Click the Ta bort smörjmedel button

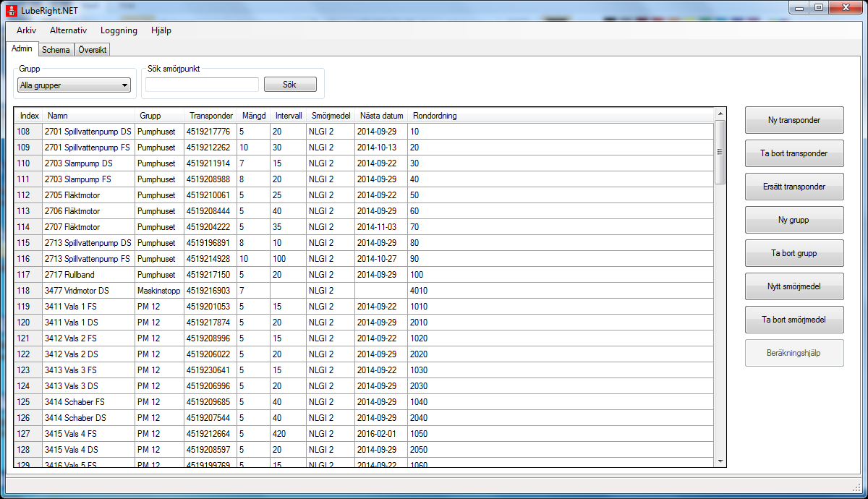point(794,320)
